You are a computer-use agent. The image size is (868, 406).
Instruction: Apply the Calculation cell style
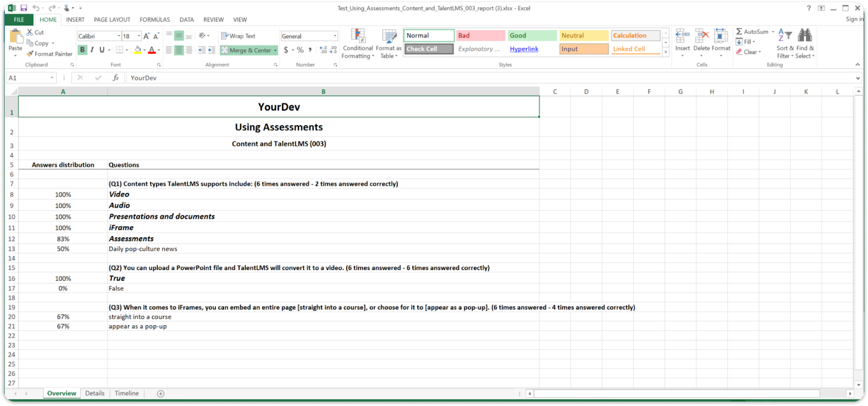636,36
